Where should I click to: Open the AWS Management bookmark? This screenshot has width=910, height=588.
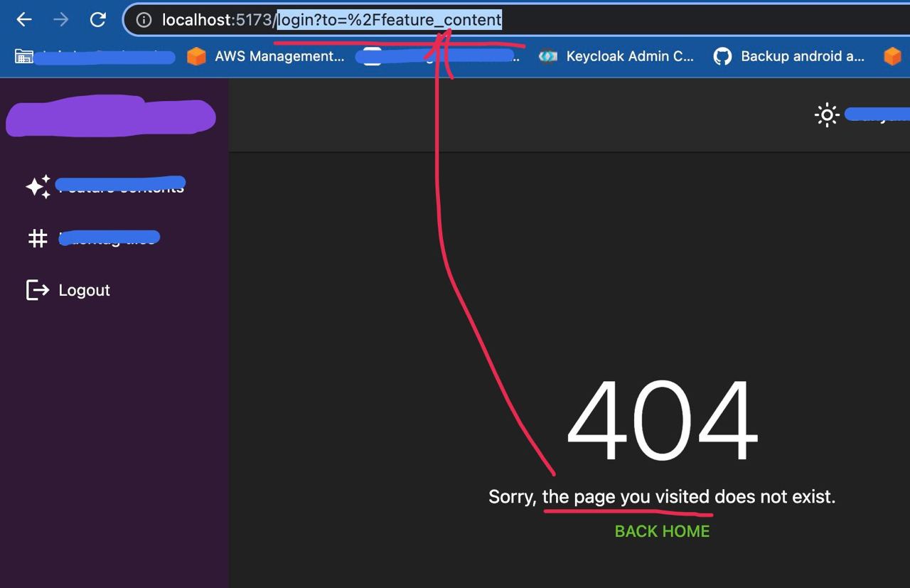click(x=266, y=56)
